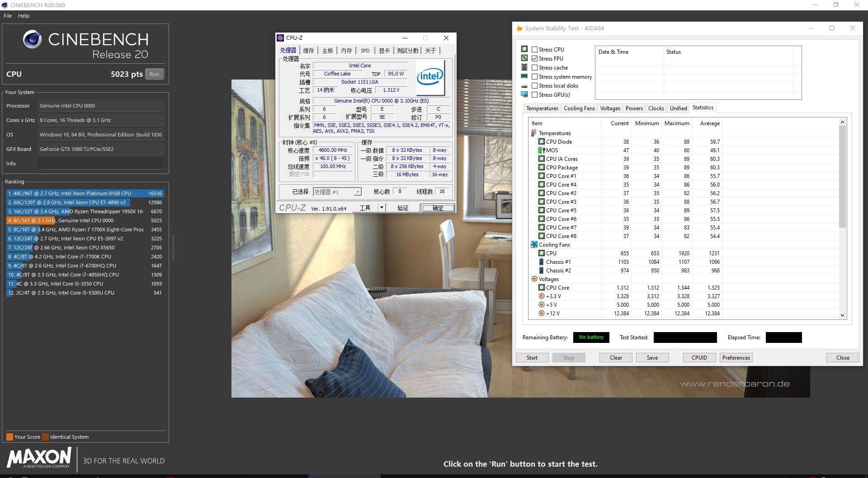
Task: Click the orange Your Score legend swatch
Action: [x=9, y=437]
